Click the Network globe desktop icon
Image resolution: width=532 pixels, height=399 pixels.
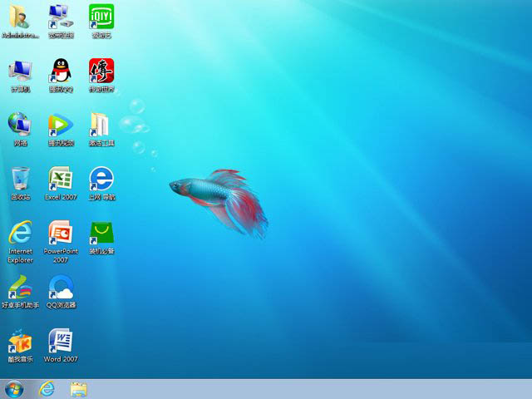[x=20, y=125]
